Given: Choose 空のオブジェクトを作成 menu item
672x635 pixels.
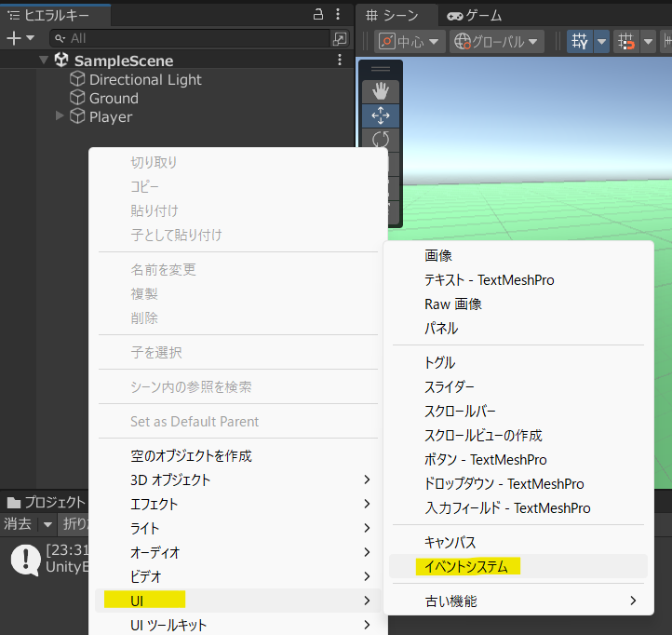Looking at the screenshot, I should (191, 456).
